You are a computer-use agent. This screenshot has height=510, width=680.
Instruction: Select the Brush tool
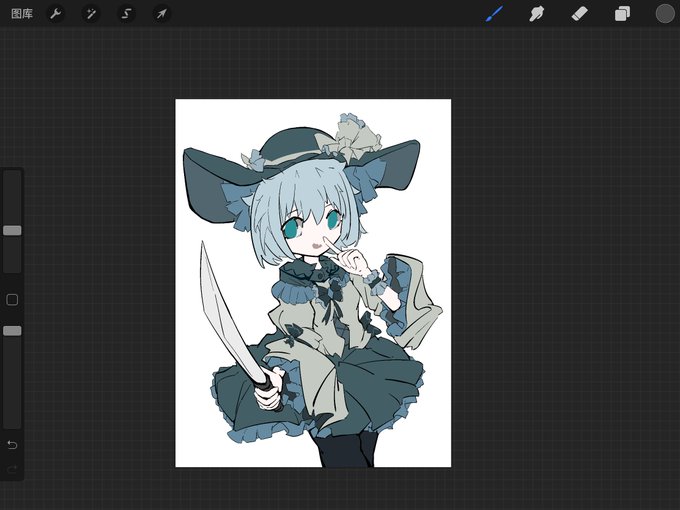tap(494, 14)
